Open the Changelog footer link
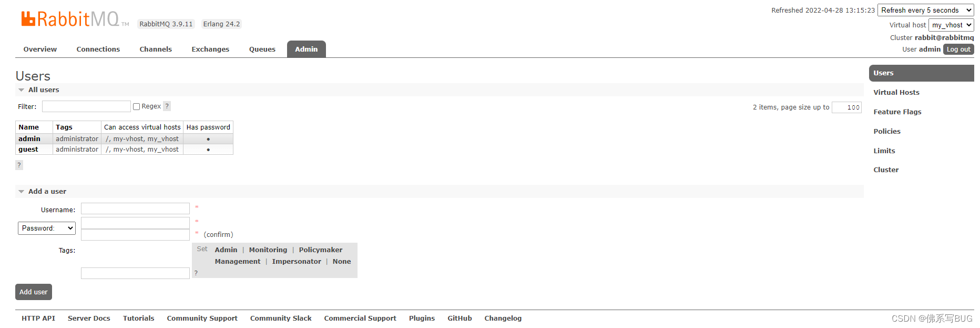980x328 pixels. [x=503, y=318]
